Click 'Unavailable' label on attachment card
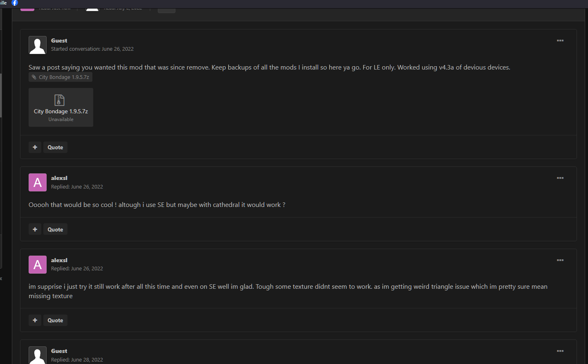This screenshot has height=364, width=588. pos(61,119)
